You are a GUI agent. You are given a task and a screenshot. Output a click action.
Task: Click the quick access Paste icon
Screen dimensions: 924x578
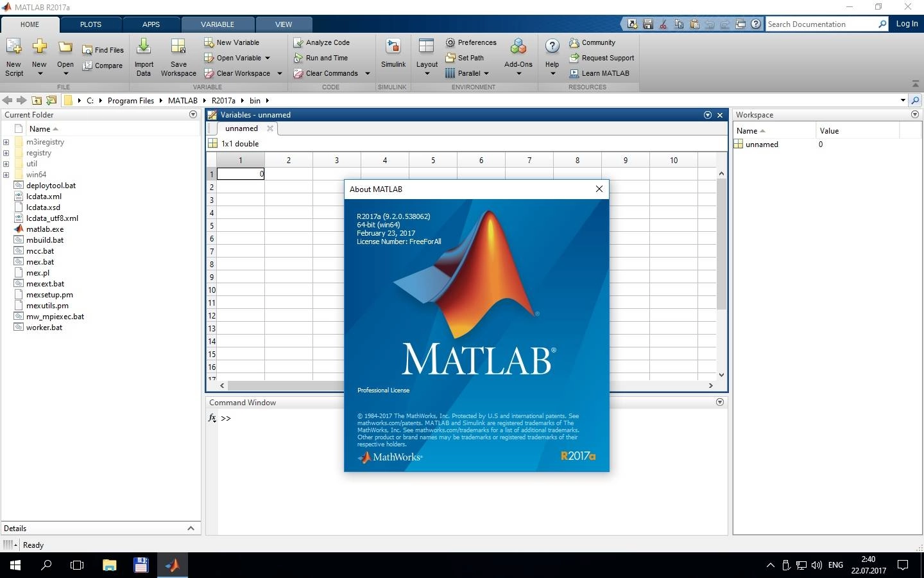click(x=694, y=24)
